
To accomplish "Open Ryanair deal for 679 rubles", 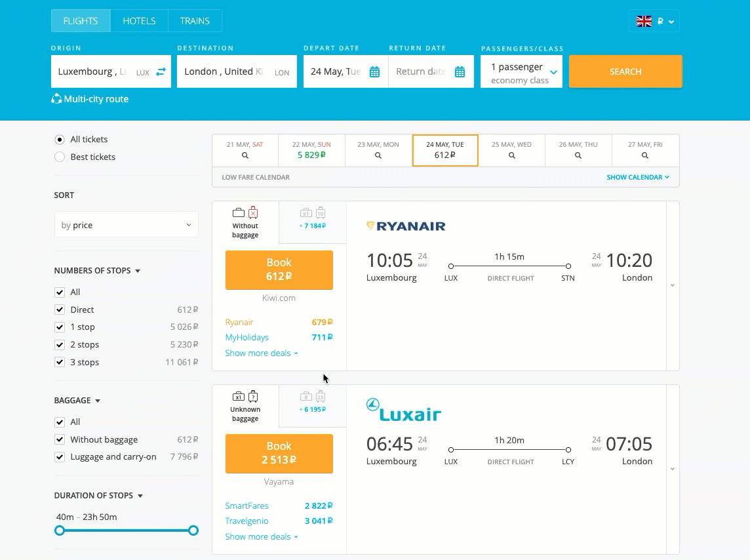I will point(279,323).
